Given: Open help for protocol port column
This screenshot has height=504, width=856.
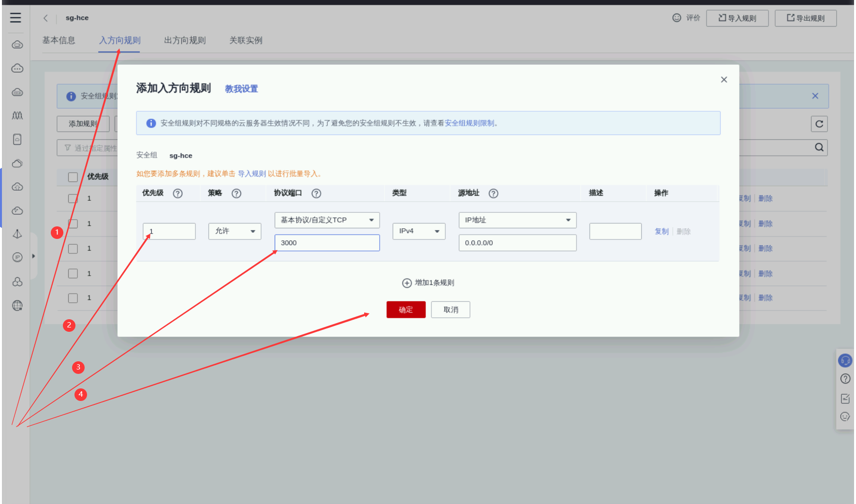Looking at the screenshot, I should coord(316,193).
